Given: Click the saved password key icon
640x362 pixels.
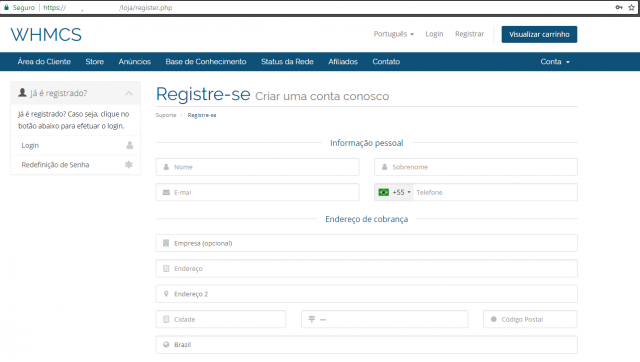Looking at the screenshot, I should [x=619, y=7].
